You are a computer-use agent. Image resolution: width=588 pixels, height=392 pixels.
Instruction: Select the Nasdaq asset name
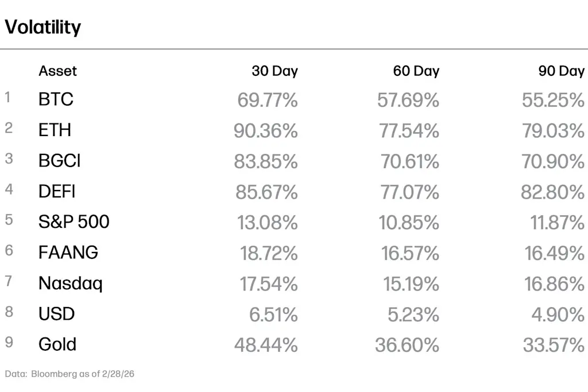71,284
